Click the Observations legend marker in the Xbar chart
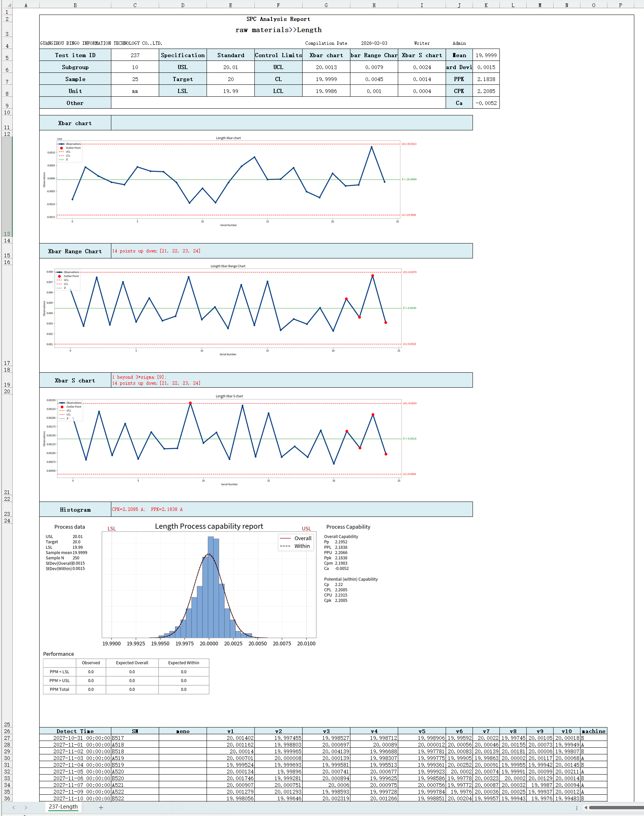 63,144
